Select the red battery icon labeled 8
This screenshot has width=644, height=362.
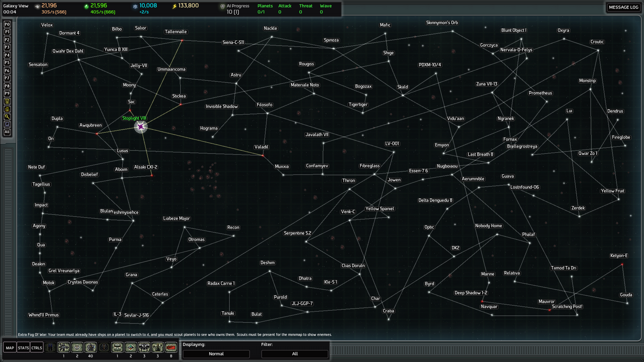click(171, 347)
